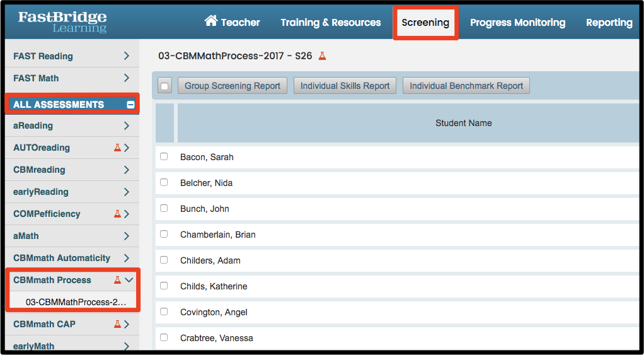The width and height of the screenshot is (644, 355).
Task: Click the aReading sidebar label
Action: pos(33,125)
